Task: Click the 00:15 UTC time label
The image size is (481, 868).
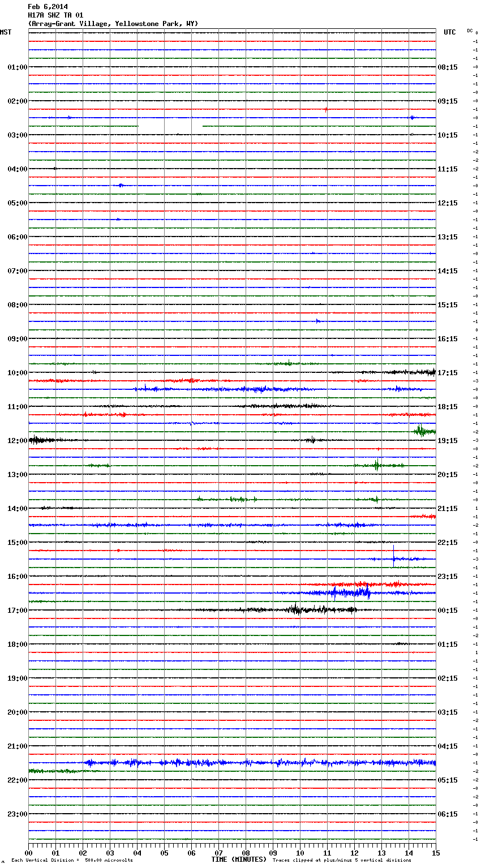Action: tap(448, 611)
